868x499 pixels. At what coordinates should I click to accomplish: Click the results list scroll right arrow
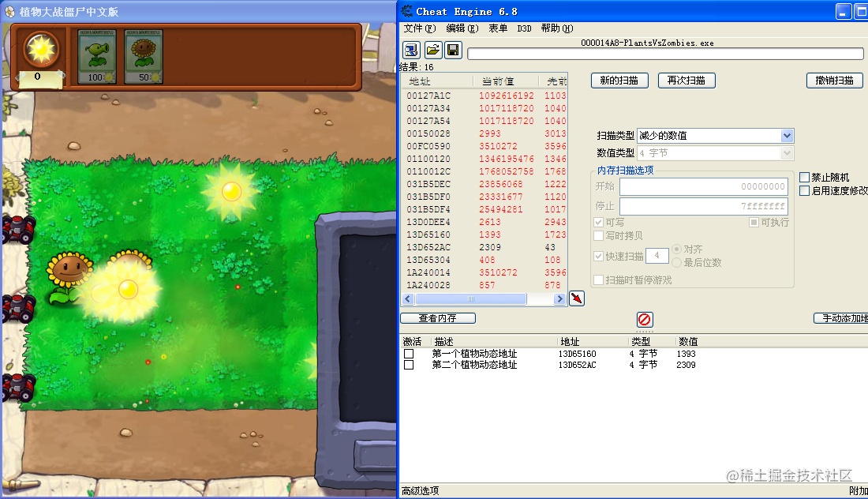pos(559,299)
